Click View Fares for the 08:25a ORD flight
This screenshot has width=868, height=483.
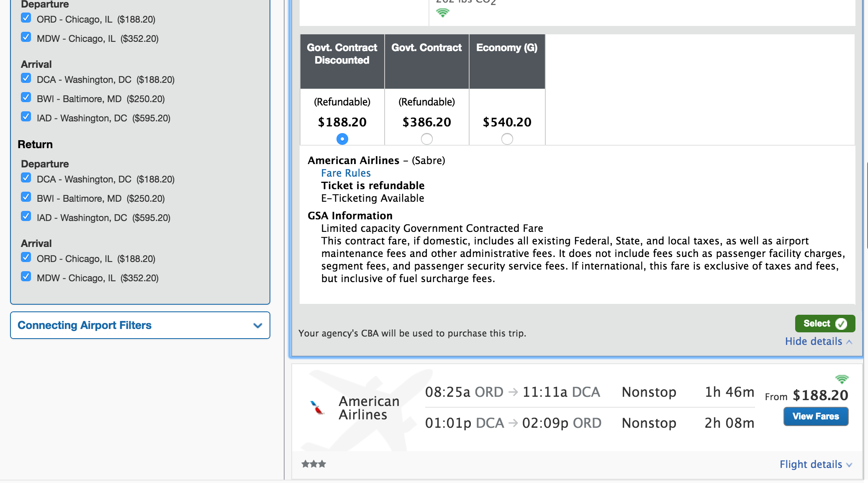pyautogui.click(x=816, y=416)
